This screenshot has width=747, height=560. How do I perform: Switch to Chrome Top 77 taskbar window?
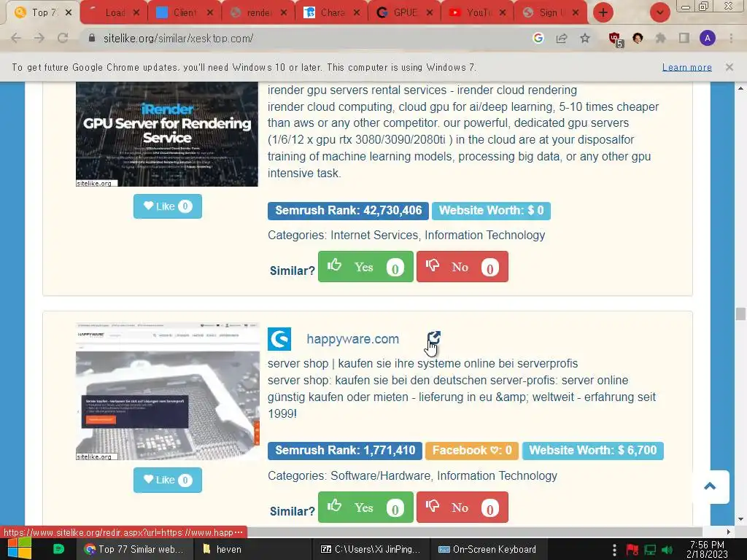(134, 549)
